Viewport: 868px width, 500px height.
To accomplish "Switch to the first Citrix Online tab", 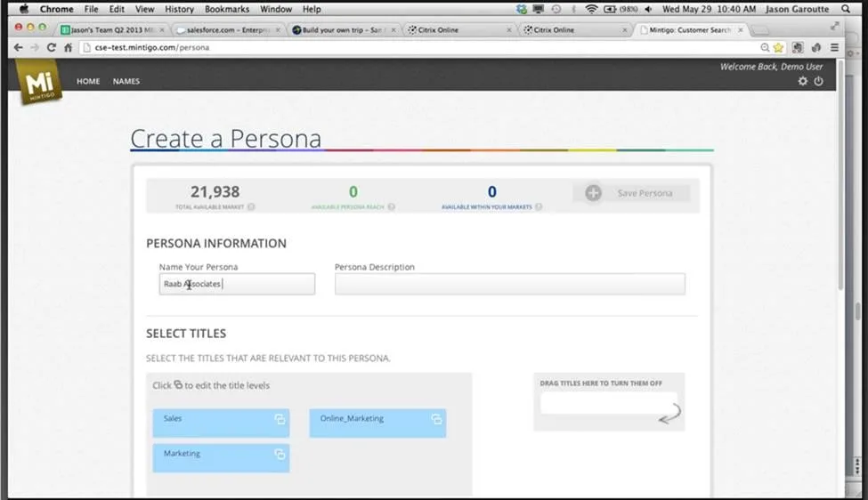I will 458,30.
